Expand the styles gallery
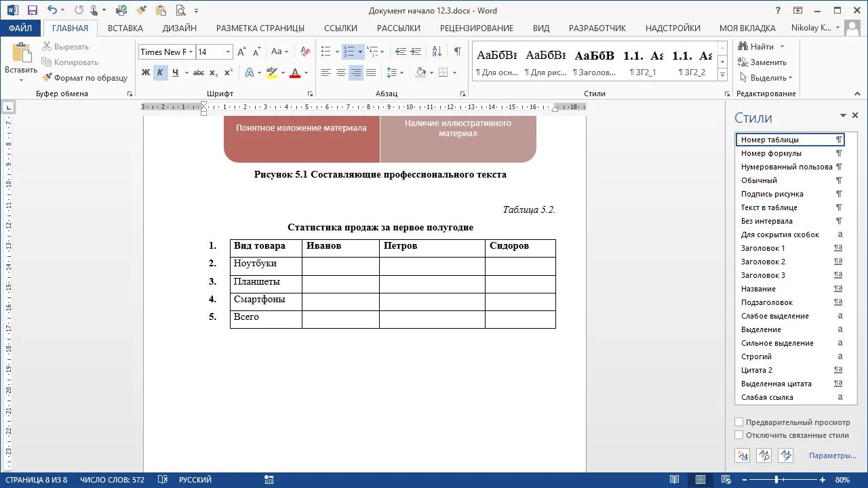This screenshot has width=868, height=488. pos(722,76)
